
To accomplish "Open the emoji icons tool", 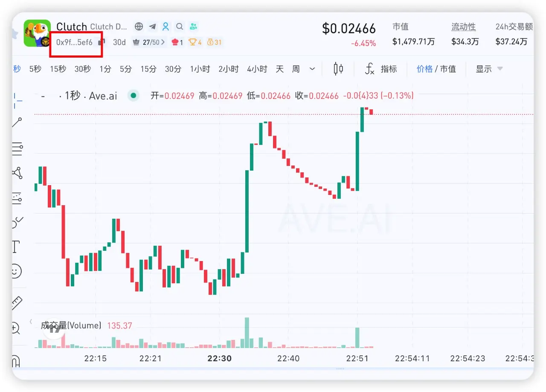I will (x=16, y=271).
